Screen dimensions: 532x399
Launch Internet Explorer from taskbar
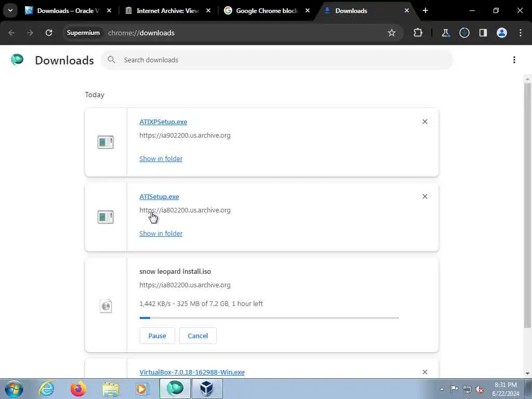pos(46,389)
